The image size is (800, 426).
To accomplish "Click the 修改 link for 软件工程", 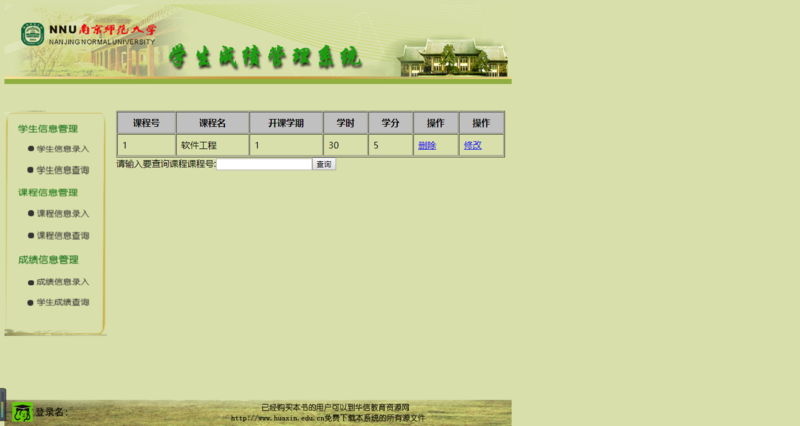I will (472, 145).
